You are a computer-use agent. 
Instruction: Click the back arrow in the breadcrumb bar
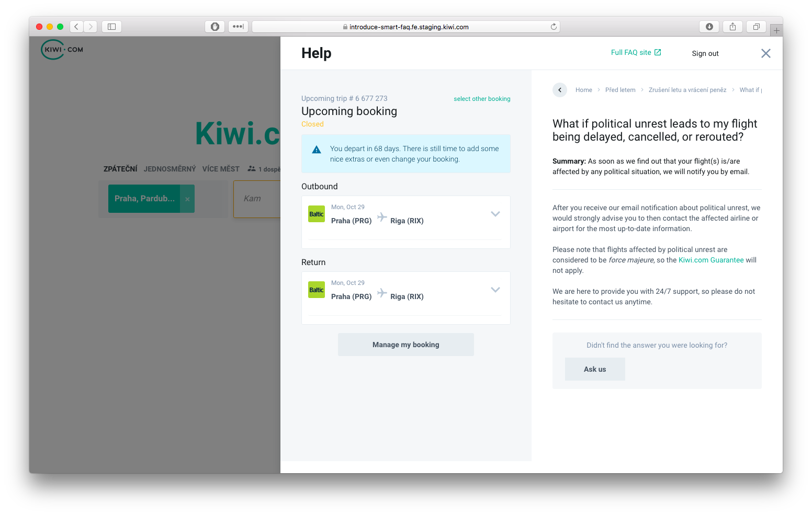pyautogui.click(x=559, y=89)
